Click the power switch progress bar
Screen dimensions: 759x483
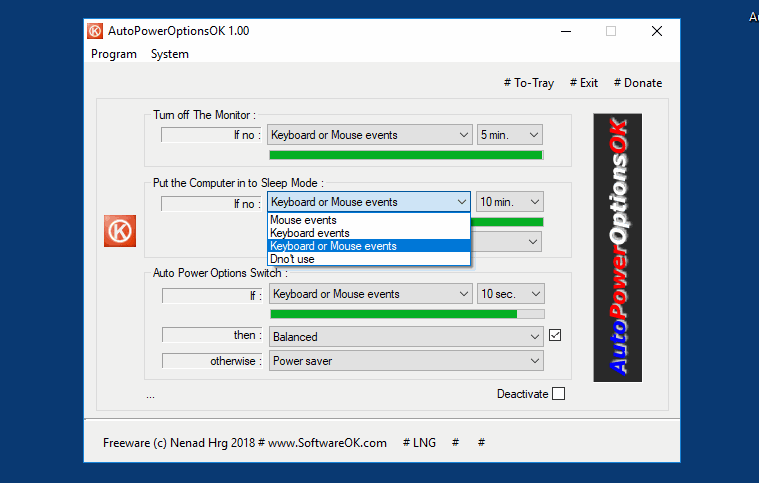click(407, 314)
